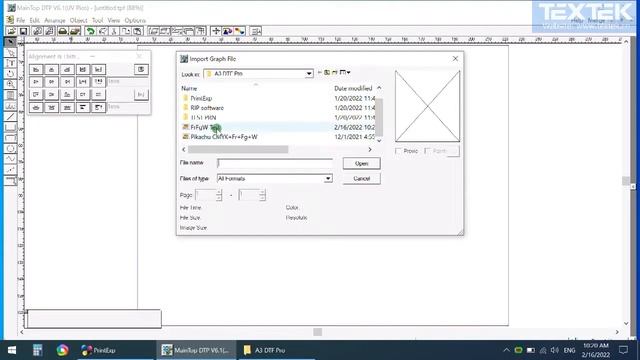640x360 pixels.
Task: Toggle the Preview checkbox
Action: 398,151
